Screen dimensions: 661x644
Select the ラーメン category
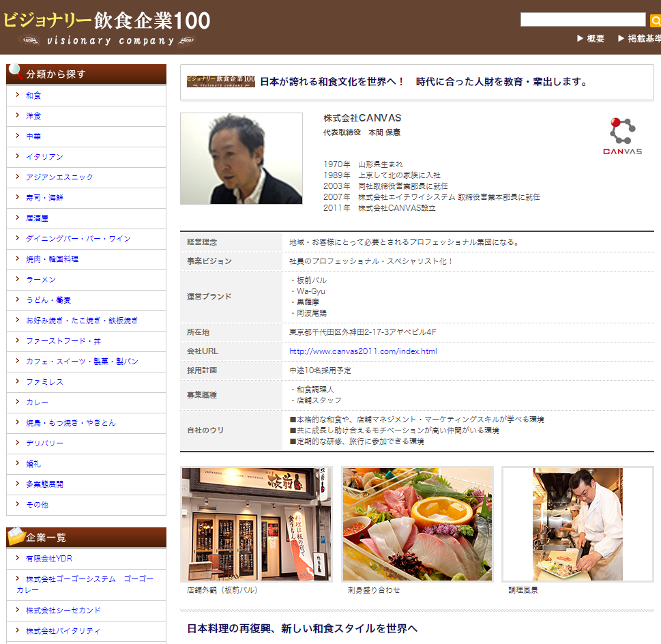click(x=41, y=280)
